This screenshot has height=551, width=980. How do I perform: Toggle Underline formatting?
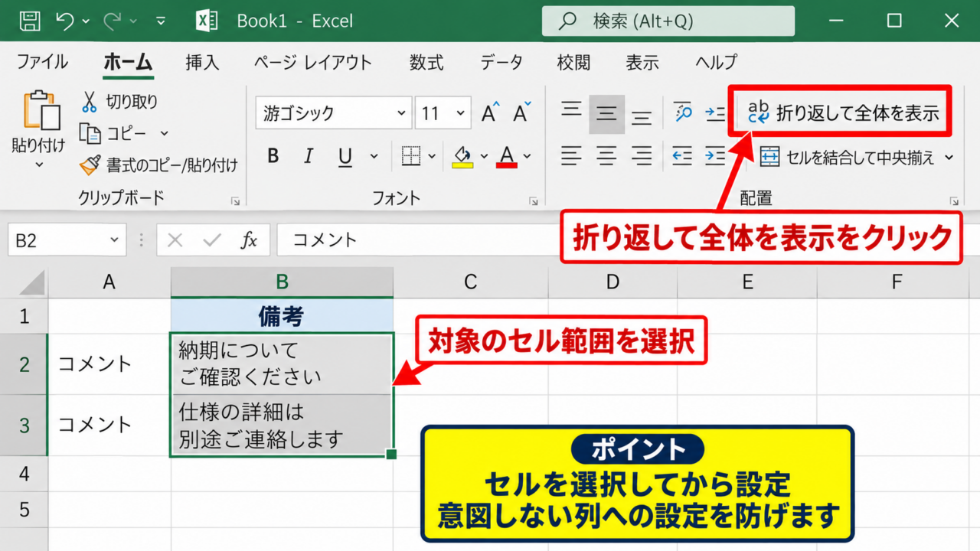tap(345, 158)
